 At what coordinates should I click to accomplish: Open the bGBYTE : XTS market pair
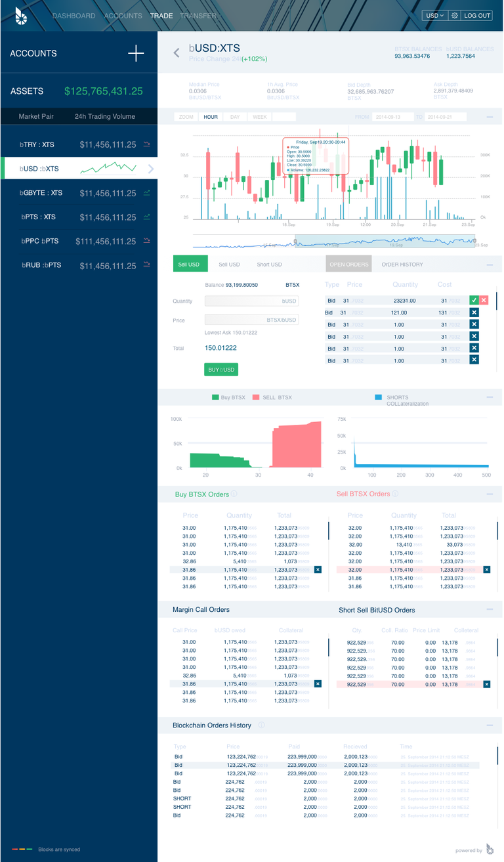pyautogui.click(x=79, y=193)
